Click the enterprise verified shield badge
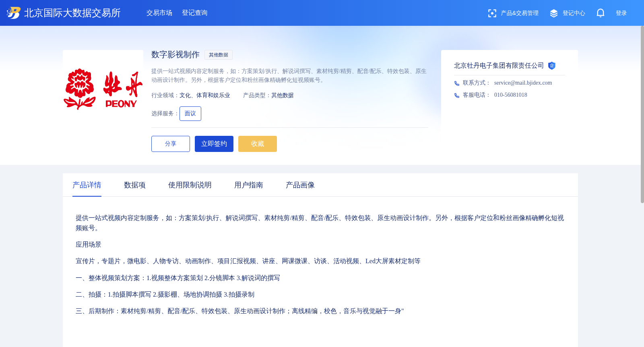 click(552, 66)
